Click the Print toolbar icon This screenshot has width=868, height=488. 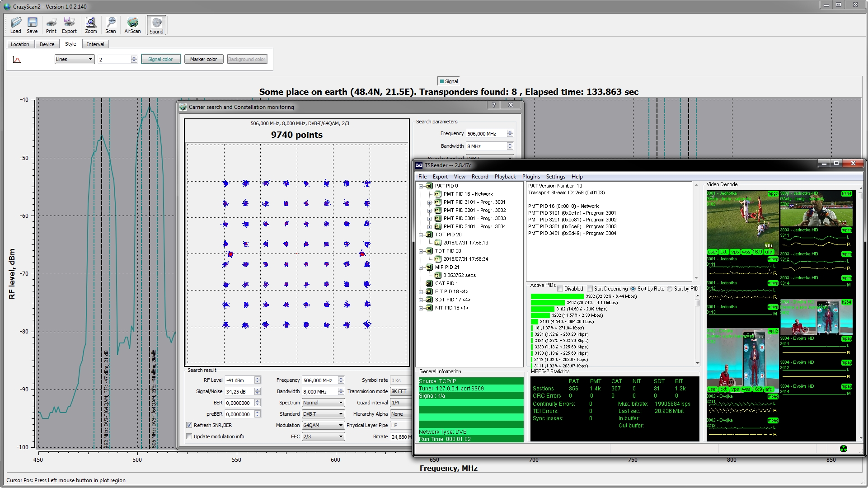pos(51,25)
